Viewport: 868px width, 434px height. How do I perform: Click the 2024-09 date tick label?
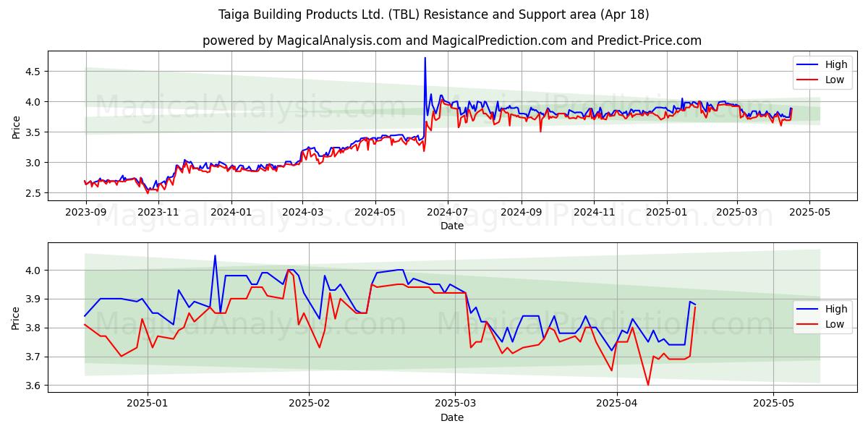pos(521,213)
